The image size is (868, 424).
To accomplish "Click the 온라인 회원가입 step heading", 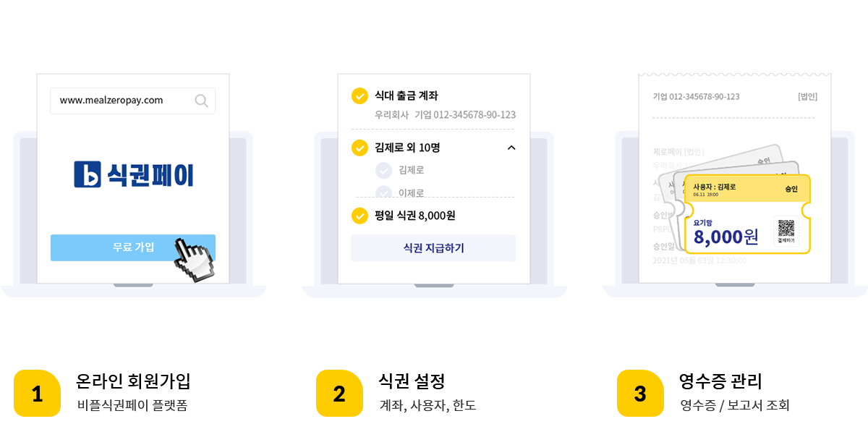I will (133, 381).
